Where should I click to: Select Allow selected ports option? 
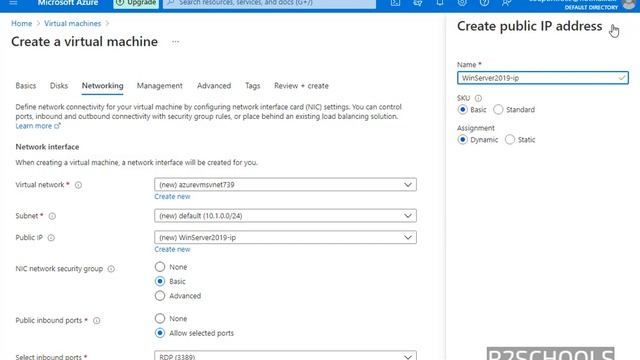coord(160,333)
